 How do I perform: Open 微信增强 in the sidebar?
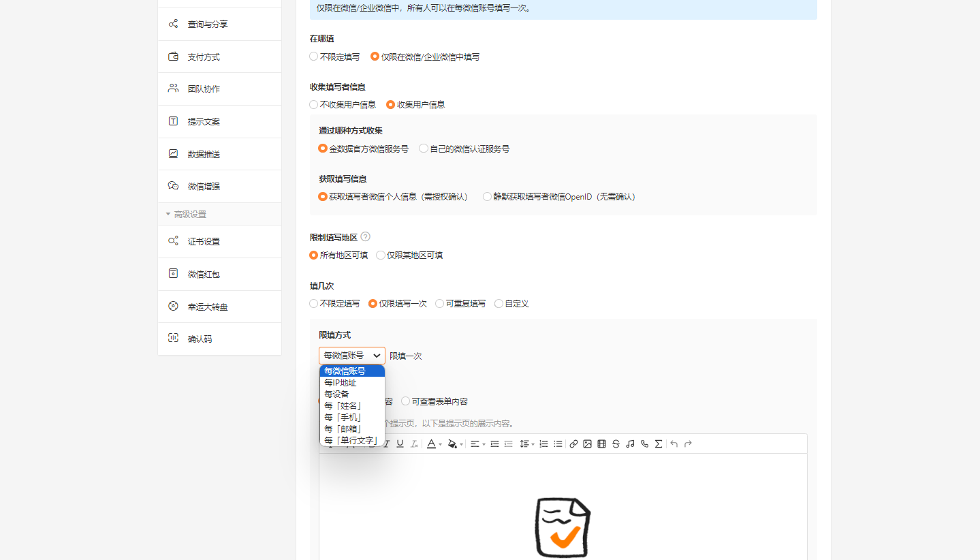[x=219, y=186]
